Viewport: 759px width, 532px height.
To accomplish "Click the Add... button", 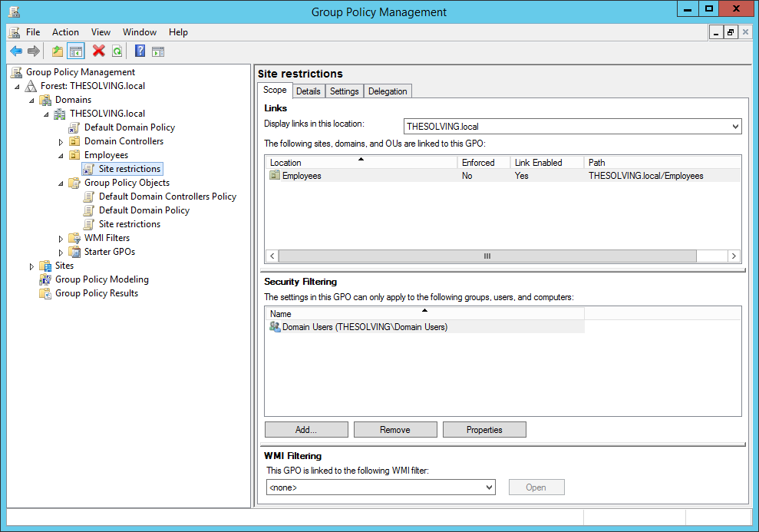I will [x=306, y=429].
